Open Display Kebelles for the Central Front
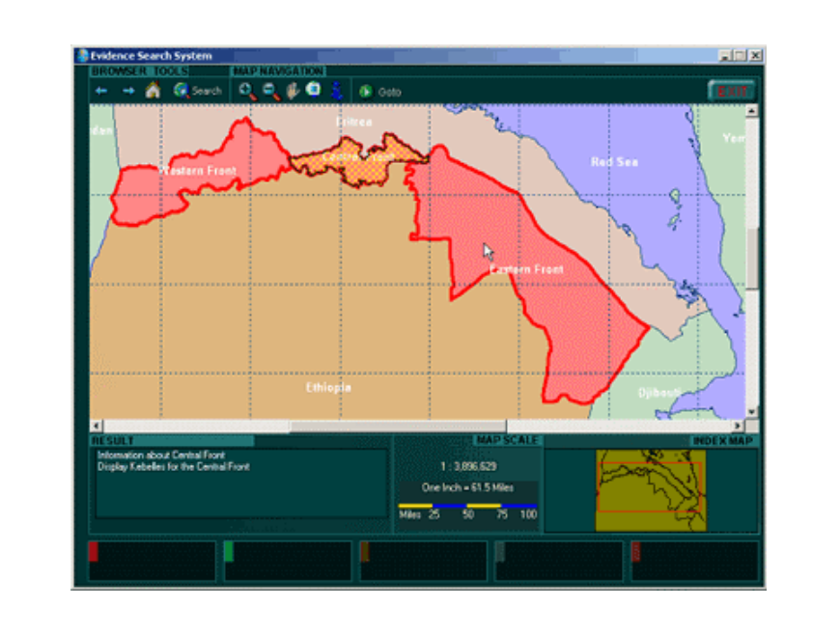This screenshot has height=636, width=840. point(174,466)
